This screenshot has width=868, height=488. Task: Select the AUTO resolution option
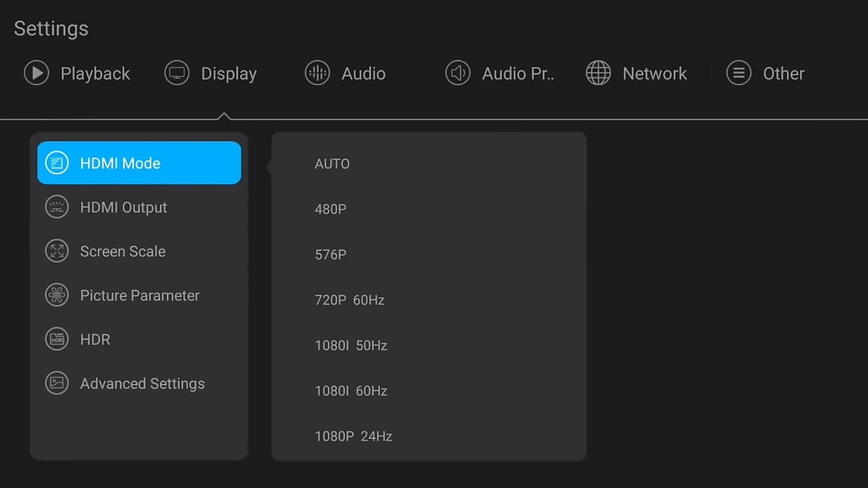pyautogui.click(x=332, y=163)
